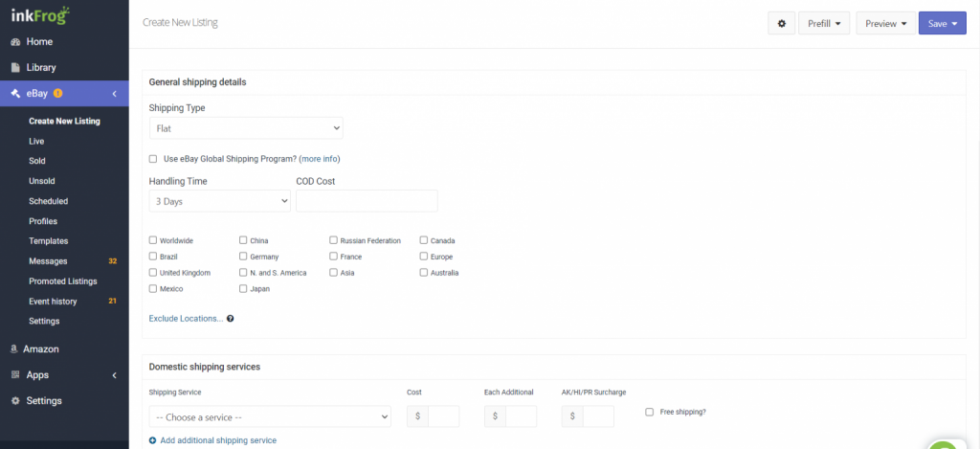Click the Library file icon
The height and width of the screenshot is (449, 980).
coord(15,68)
